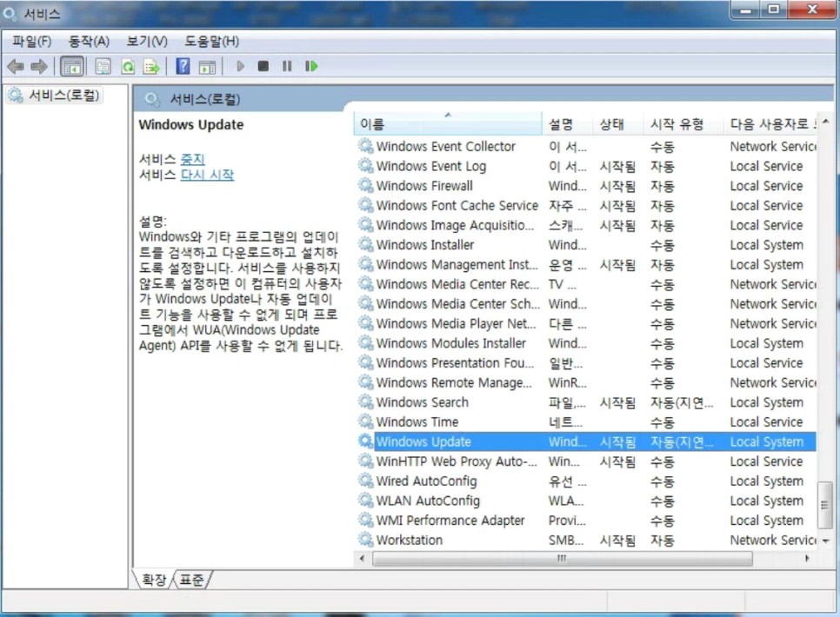Image resolution: width=840 pixels, height=617 pixels.
Task: Select the Windows Event Collector gear icon
Action: click(366, 146)
